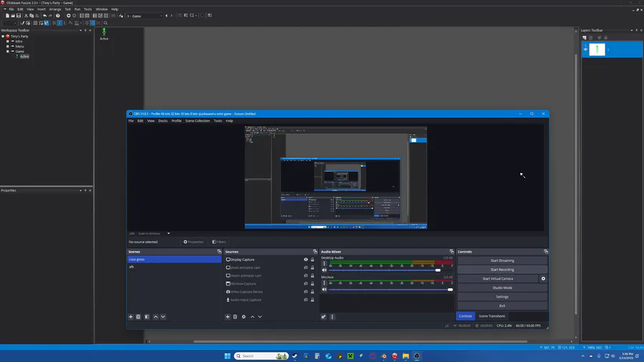This screenshot has height=362, width=644.
Task: Open Audio Mixer options three-dot menu
Action: pos(332,317)
